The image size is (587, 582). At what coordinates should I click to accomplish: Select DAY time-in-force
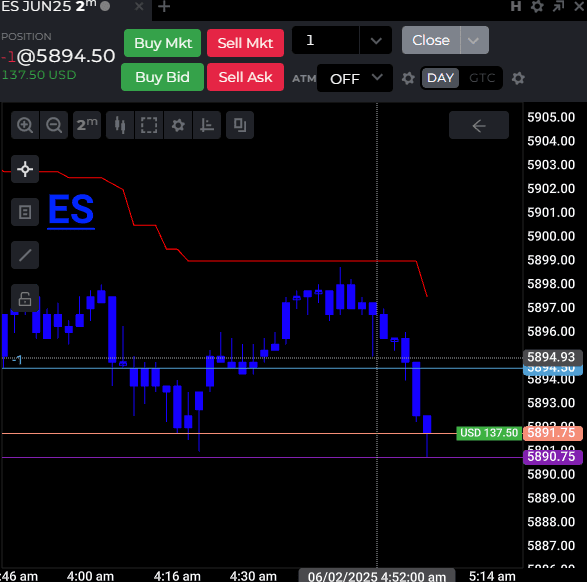pos(440,78)
